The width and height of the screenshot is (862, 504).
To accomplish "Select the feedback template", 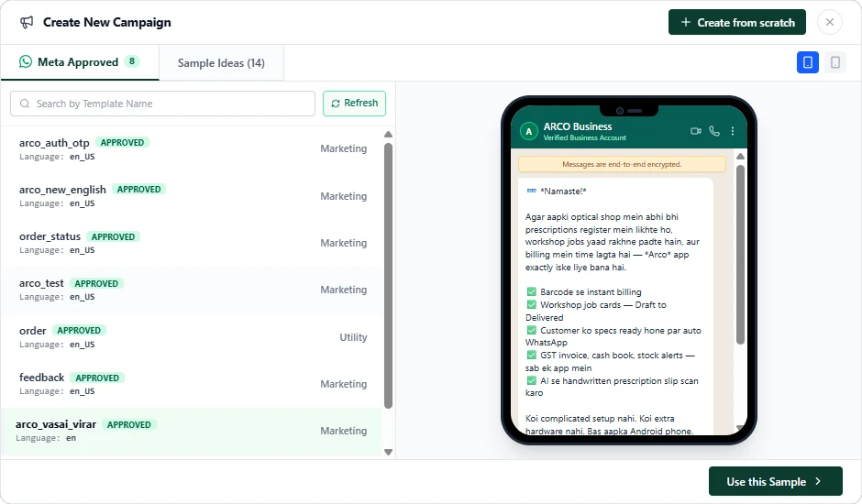I will pos(191,384).
